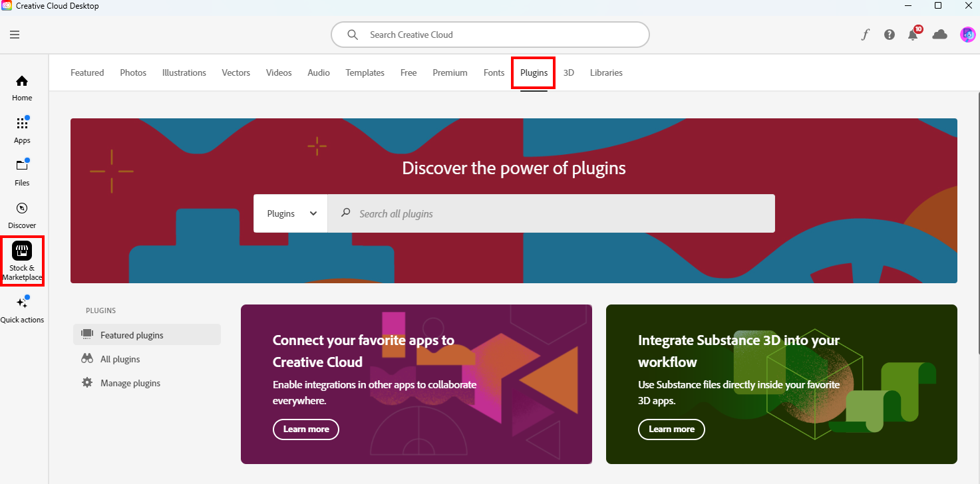Screen dimensions: 980x484
Task: Click Learn more on Substance 3D banner
Action: 671,429
